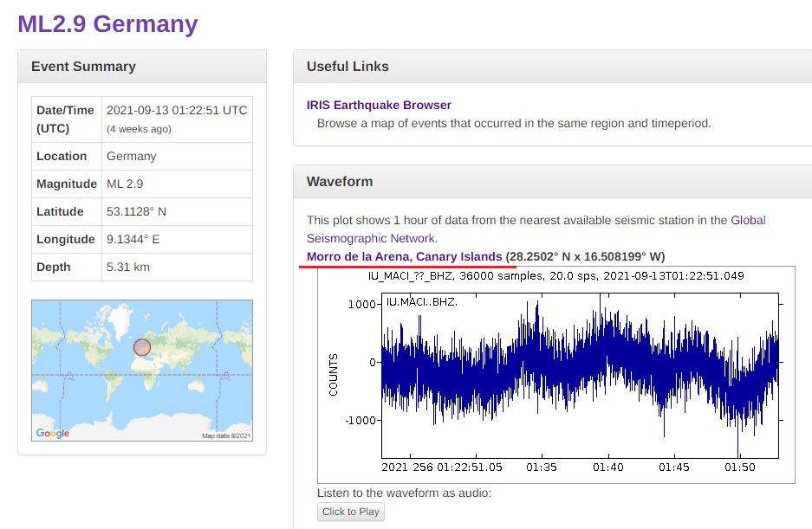Select the Depth row label
The height and width of the screenshot is (529, 812).
(54, 267)
